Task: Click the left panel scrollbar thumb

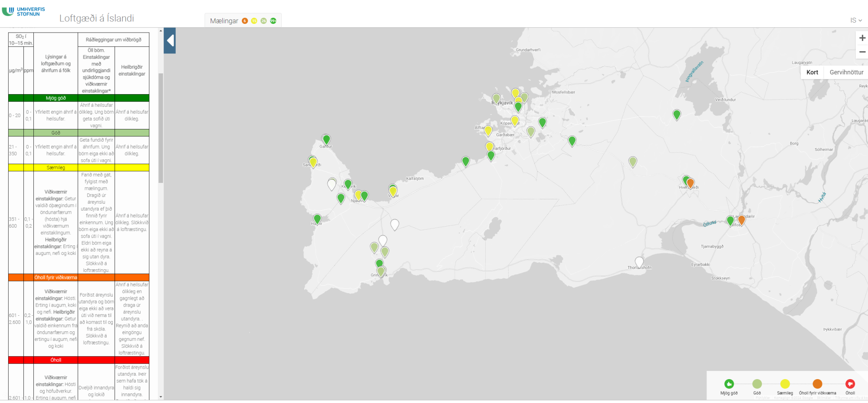Action: [161, 128]
